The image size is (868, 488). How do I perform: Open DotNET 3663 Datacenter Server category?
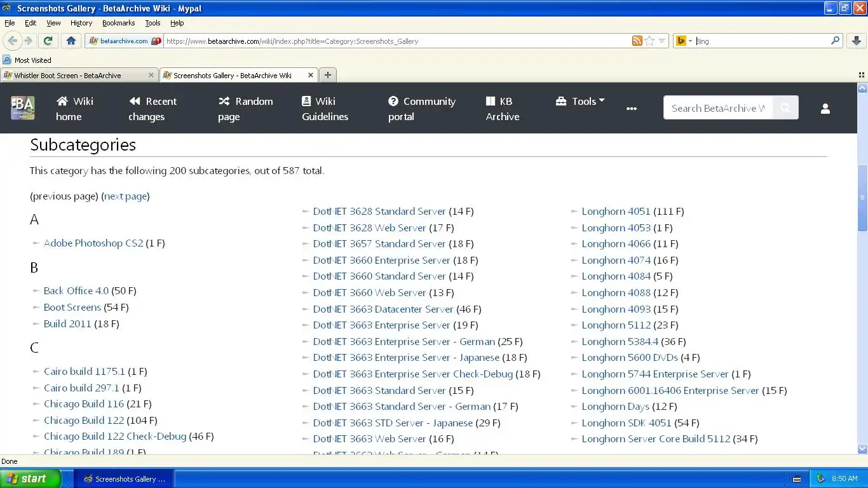click(x=383, y=309)
